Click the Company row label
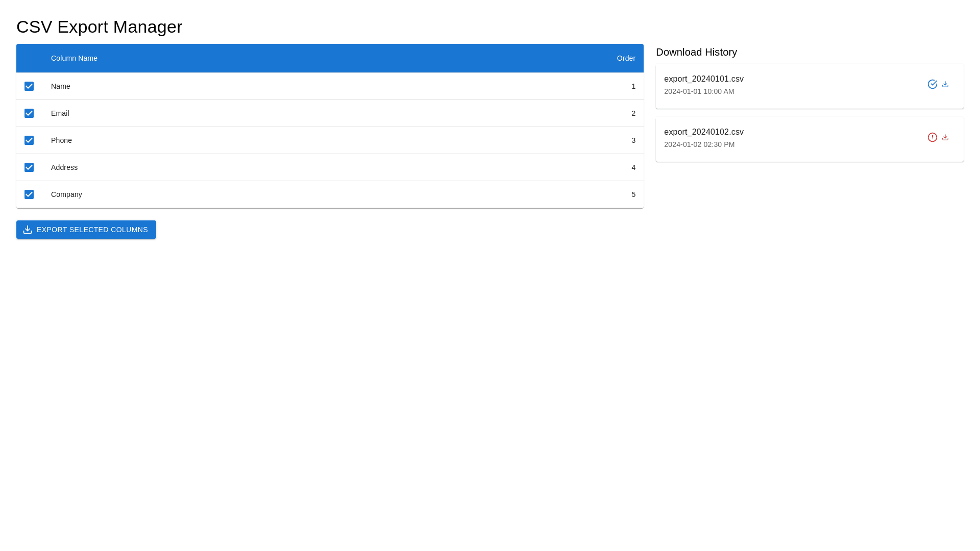The width and height of the screenshot is (980, 551). click(x=66, y=194)
